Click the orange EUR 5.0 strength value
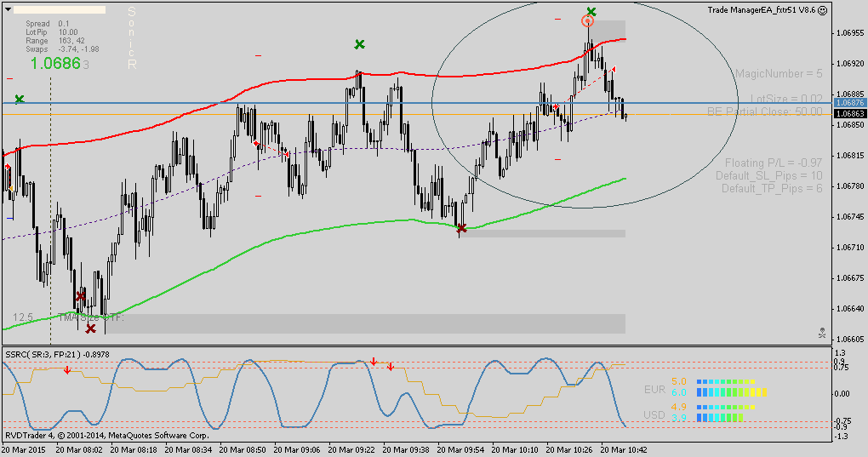868x457 pixels. tap(679, 381)
